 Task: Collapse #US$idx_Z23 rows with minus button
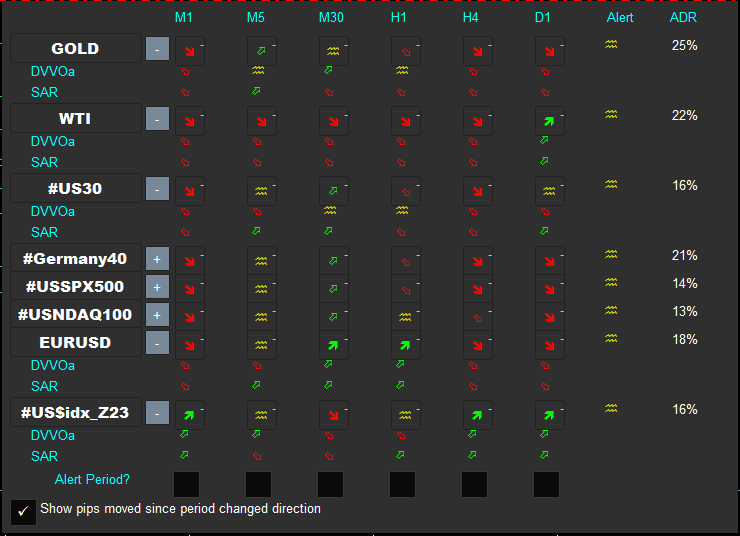[157, 413]
